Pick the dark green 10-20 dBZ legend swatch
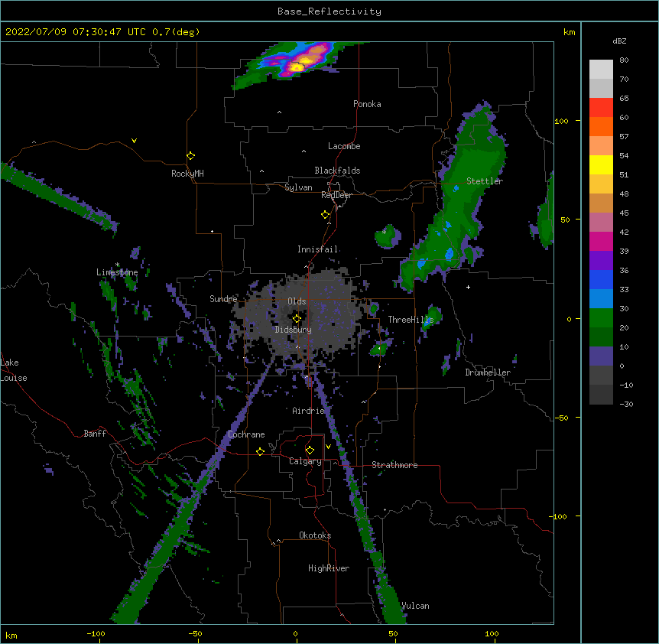The image size is (659, 644). pyautogui.click(x=601, y=337)
